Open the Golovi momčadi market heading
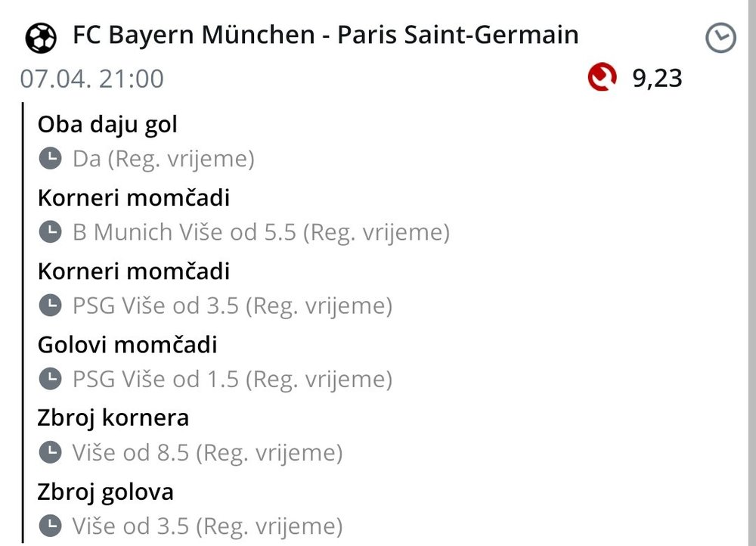 (128, 345)
